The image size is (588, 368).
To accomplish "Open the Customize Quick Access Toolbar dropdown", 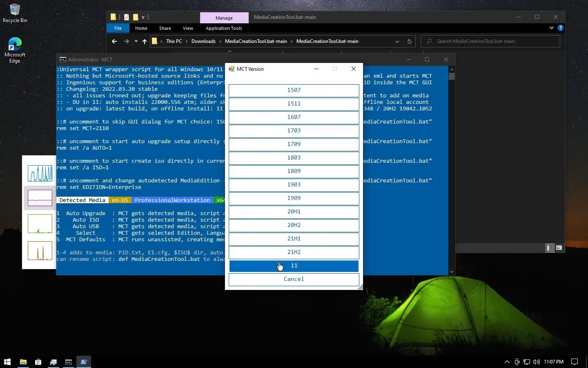I will pos(143,17).
